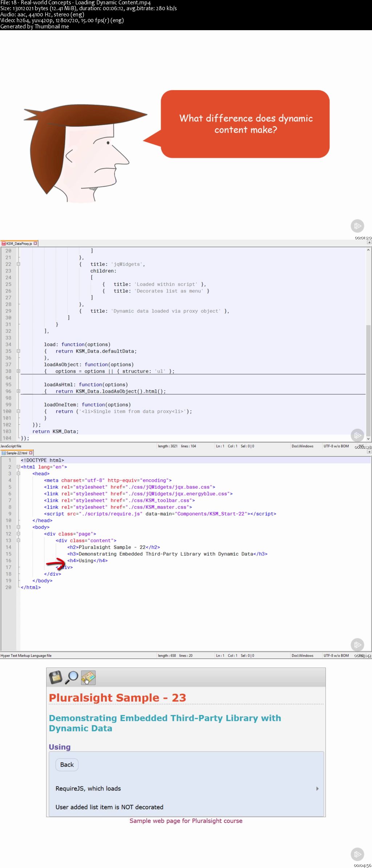The height and width of the screenshot is (868, 372).
Task: Click scroll down arrow in KSM_DataProxy editor
Action: (368, 439)
